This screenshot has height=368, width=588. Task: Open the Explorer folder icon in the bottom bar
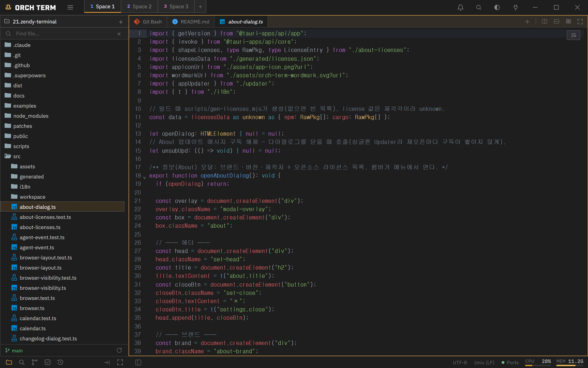point(9,362)
